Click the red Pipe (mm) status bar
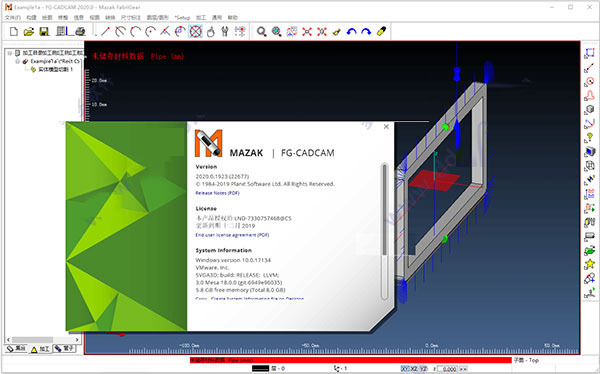 click(351, 360)
